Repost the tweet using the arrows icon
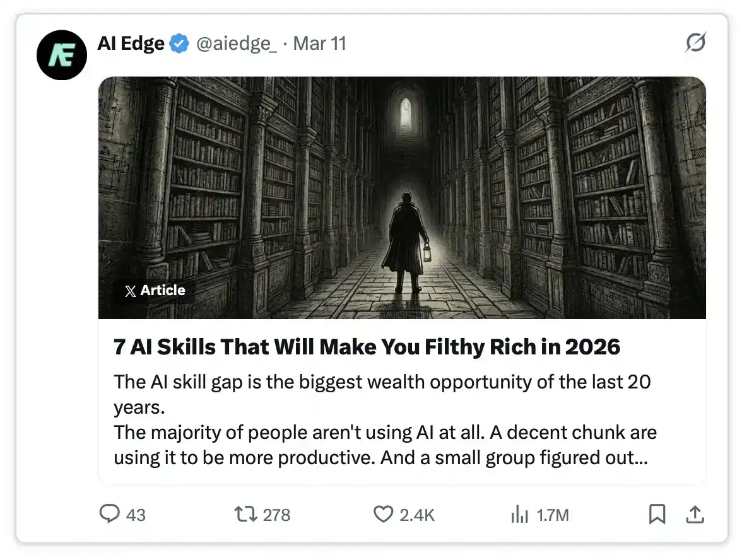 (x=245, y=515)
